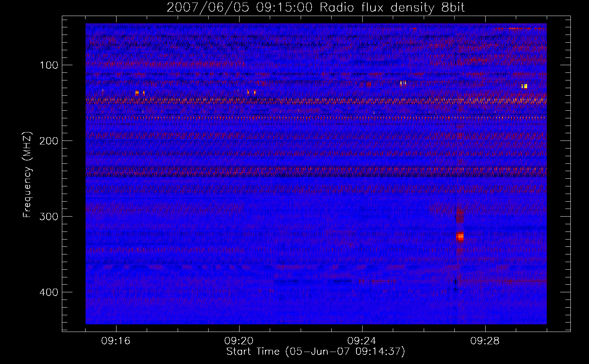Click the yellow burst near 09:29 at 130 MHz

[x=524, y=86]
